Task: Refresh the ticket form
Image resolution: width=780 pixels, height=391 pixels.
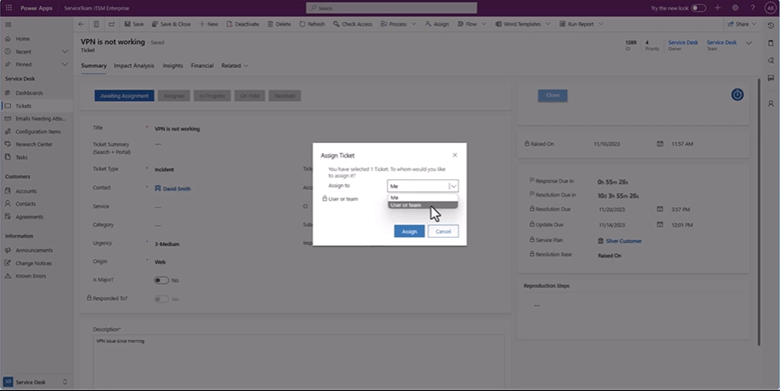Action: pyautogui.click(x=312, y=24)
